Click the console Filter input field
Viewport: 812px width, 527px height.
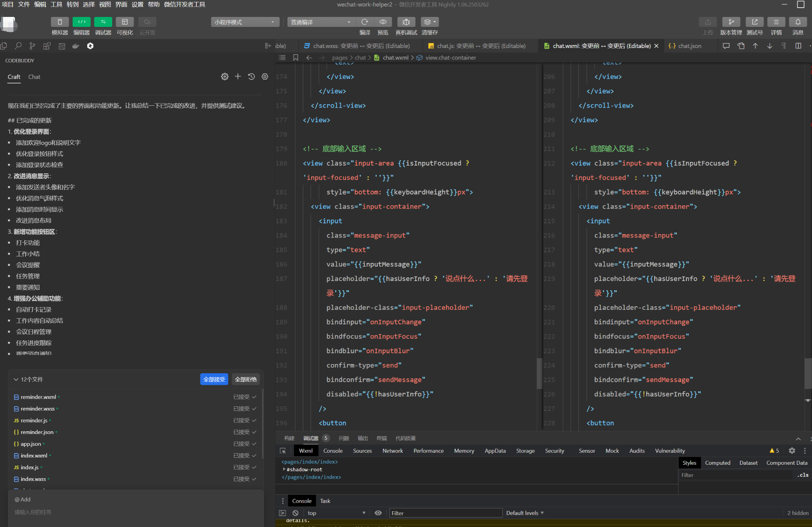[x=446, y=513]
